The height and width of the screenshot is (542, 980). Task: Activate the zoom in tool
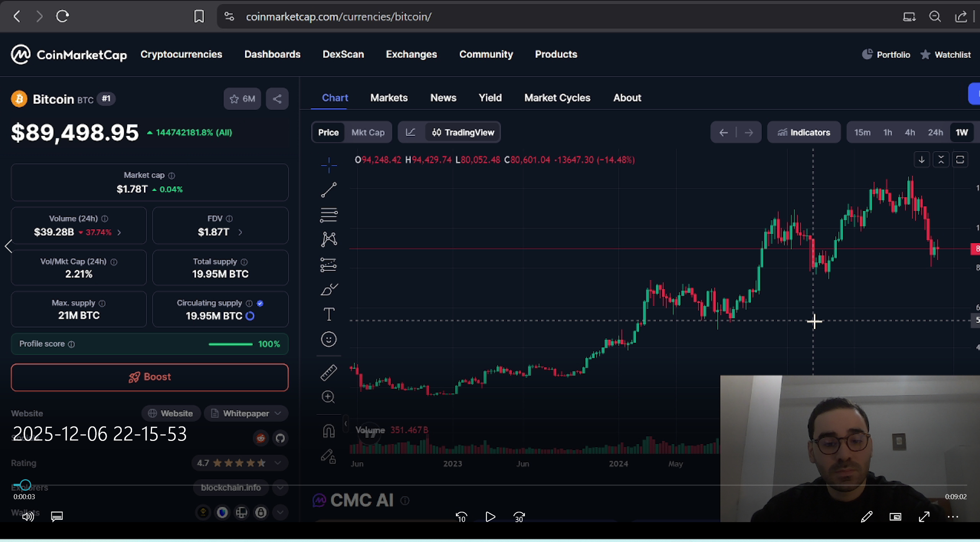(328, 397)
